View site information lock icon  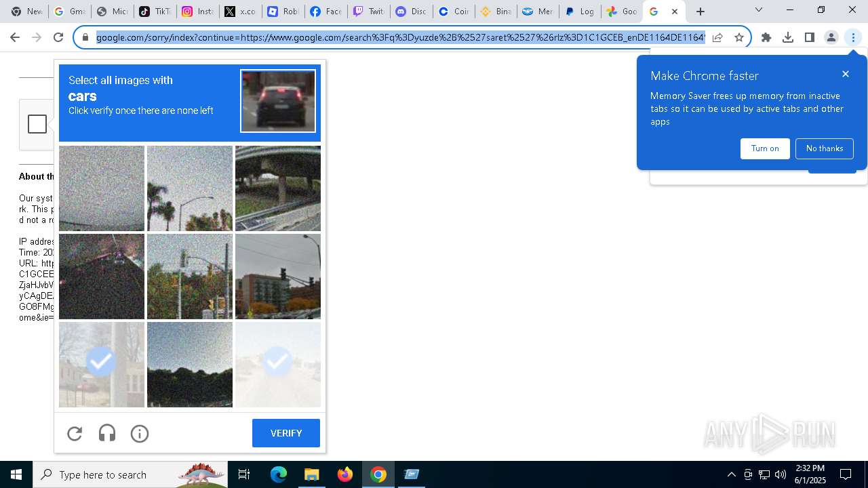[x=85, y=37]
